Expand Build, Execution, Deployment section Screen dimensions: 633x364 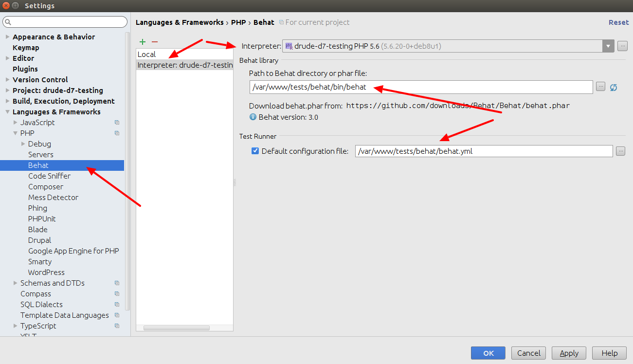coord(7,101)
